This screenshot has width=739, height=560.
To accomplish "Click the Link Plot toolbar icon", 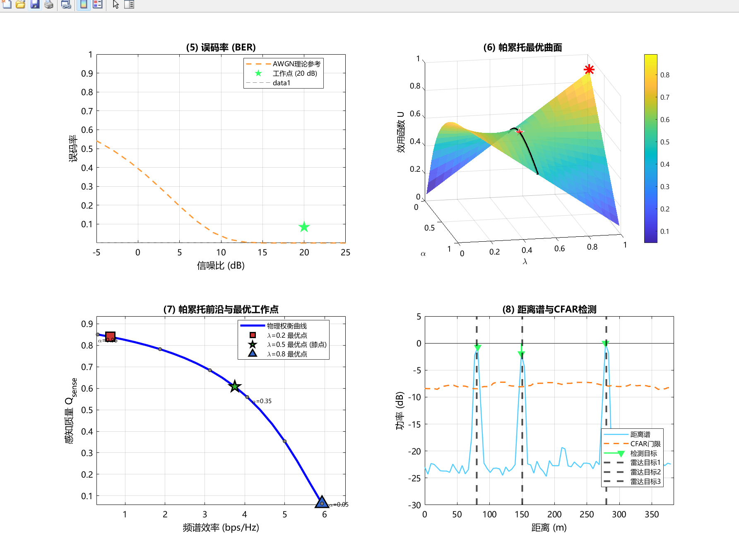I will [x=66, y=4].
